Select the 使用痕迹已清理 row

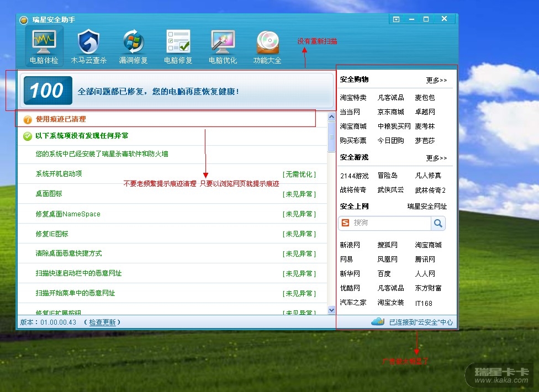61,119
